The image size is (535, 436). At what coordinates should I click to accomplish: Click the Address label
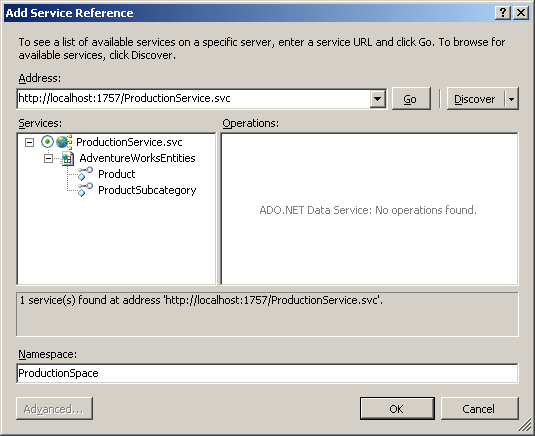pos(40,78)
